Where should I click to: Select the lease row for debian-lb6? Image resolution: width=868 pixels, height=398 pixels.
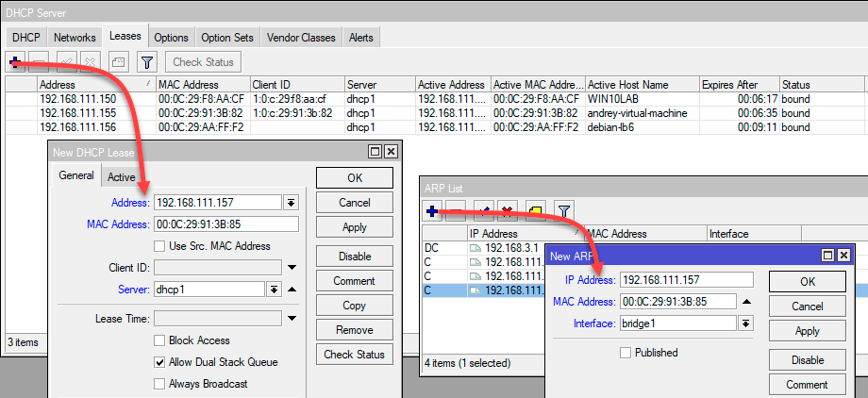(x=434, y=127)
